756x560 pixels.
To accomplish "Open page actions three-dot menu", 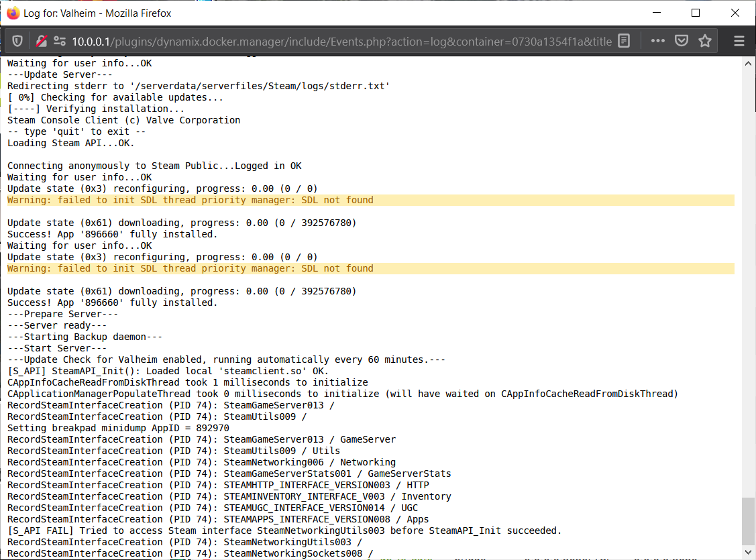I will pos(657,41).
